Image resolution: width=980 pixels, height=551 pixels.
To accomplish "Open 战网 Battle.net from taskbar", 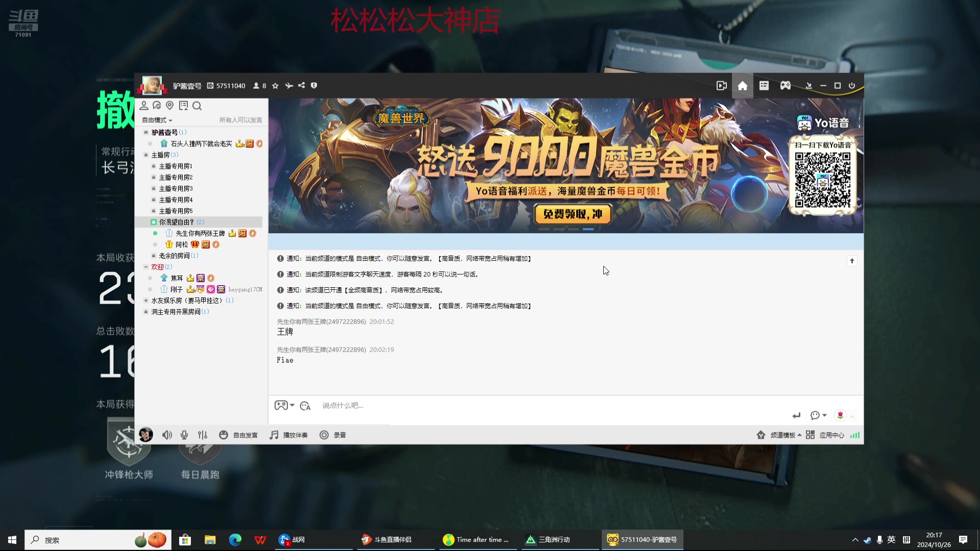I will click(314, 540).
